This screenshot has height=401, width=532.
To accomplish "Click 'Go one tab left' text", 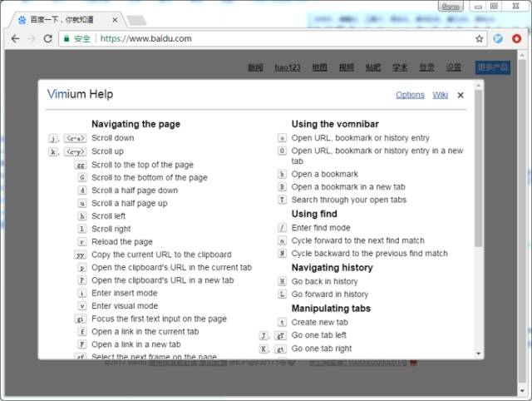I will click(319, 335).
